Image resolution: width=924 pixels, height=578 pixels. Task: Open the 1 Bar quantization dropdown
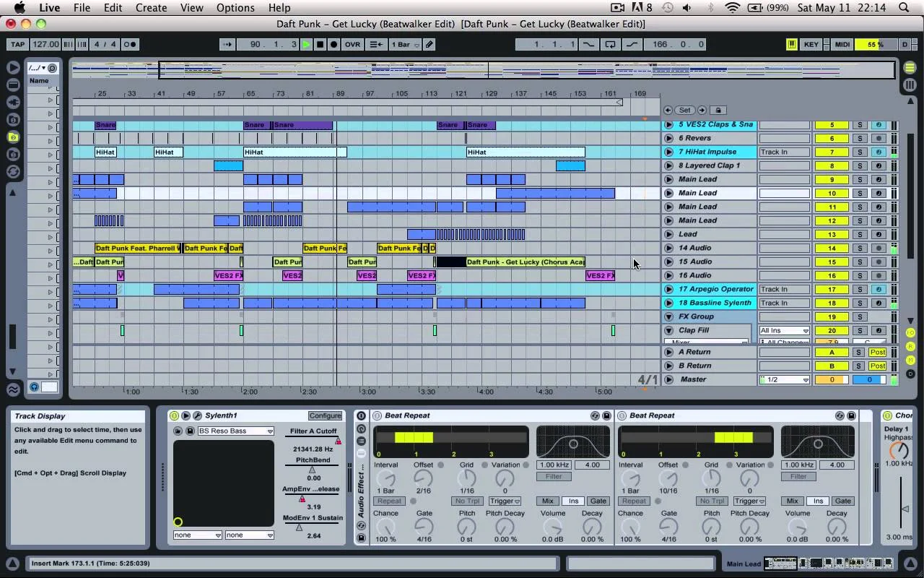click(x=405, y=44)
